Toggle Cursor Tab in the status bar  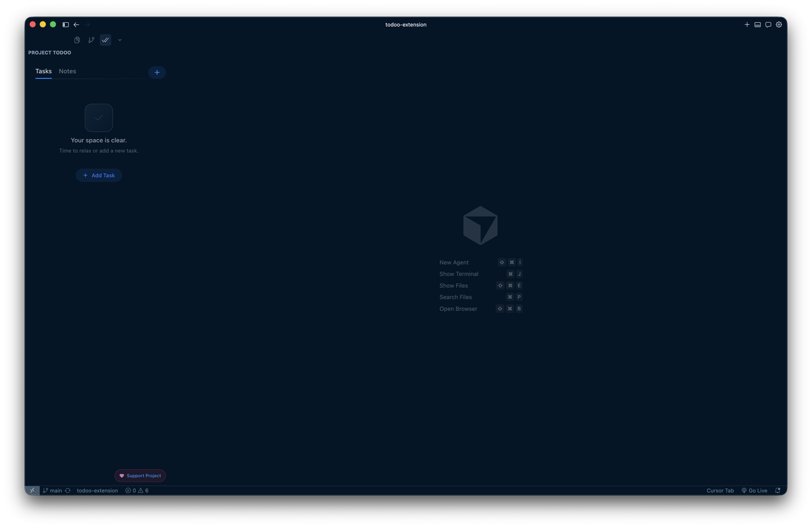720,490
